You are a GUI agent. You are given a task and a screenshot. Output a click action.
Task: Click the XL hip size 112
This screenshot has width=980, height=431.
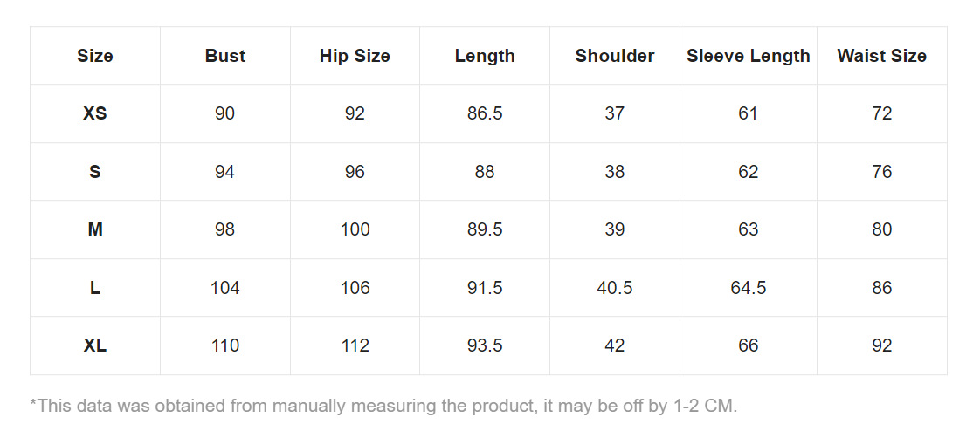355,345
